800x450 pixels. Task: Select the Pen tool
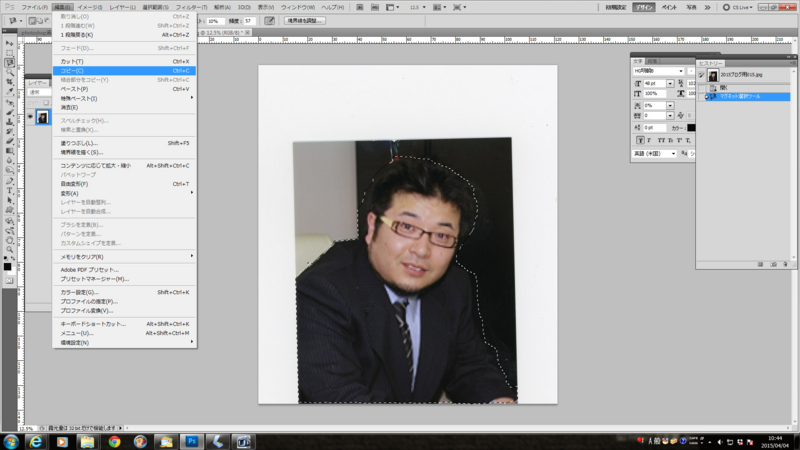pyautogui.click(x=10, y=181)
